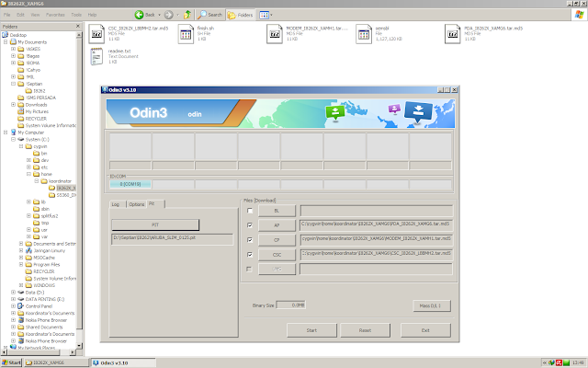Click the BL file path field
Image resolution: width=588 pixels, height=368 pixels.
coord(377,211)
